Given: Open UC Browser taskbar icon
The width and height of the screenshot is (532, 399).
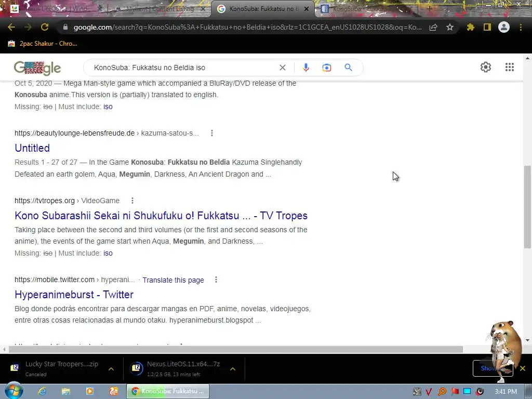Looking at the screenshot, I should [x=114, y=391].
